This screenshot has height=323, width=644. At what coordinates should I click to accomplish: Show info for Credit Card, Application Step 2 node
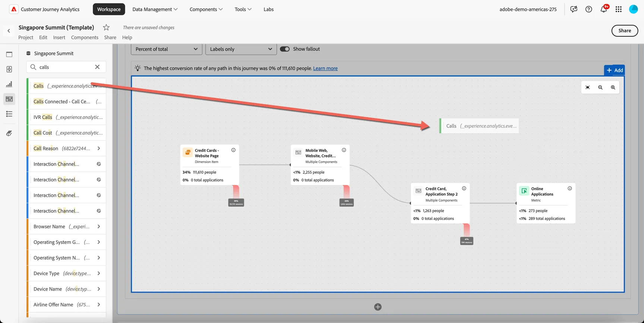click(x=464, y=188)
